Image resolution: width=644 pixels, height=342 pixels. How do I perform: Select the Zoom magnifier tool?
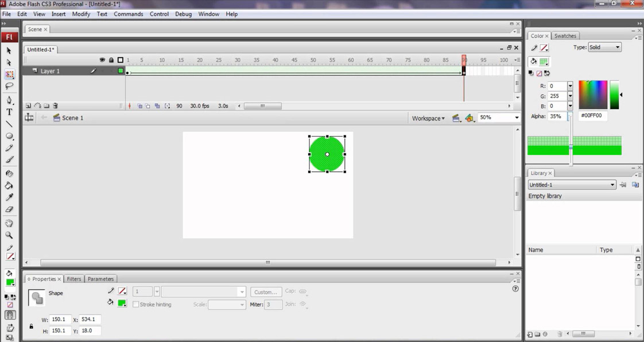point(9,235)
